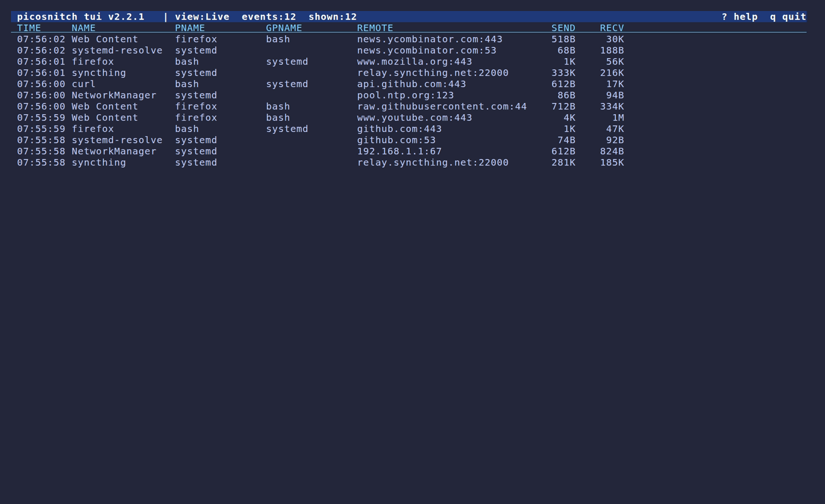Viewport: 825px width, 504px height.
Task: Sort by the TIME column header
Action: 29,28
